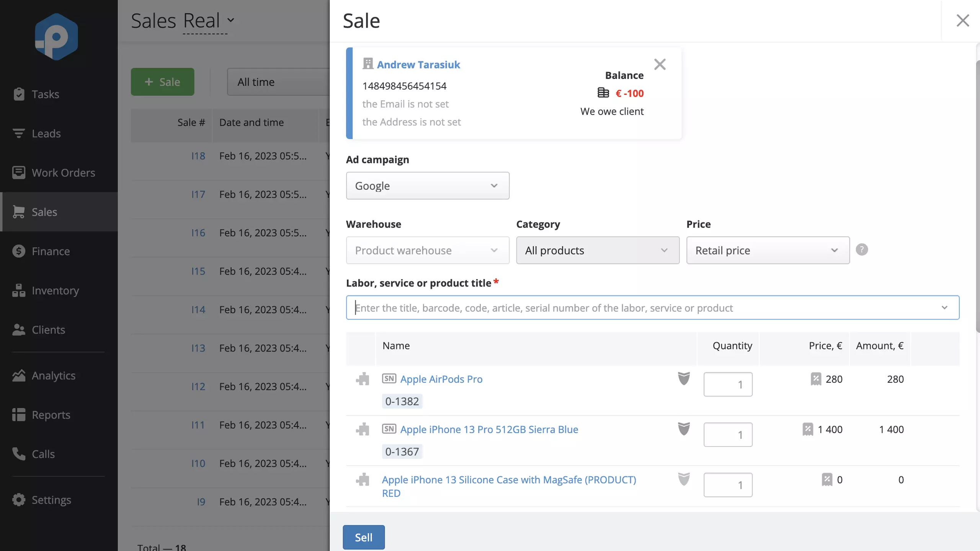980x551 pixels.
Task: Open iPhone 13 Silicone Case product link
Action: 509,486
